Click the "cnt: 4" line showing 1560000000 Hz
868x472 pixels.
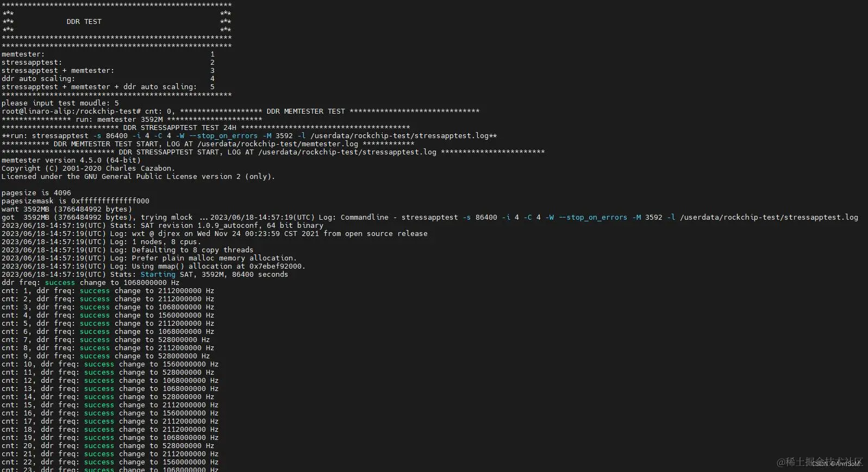click(108, 315)
